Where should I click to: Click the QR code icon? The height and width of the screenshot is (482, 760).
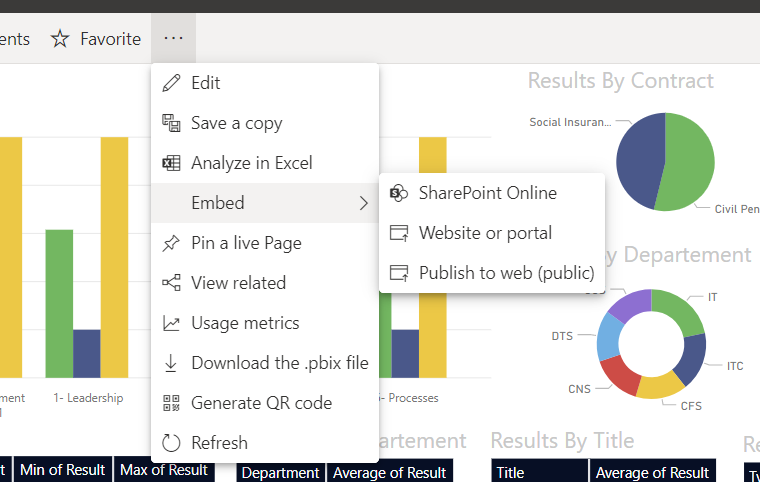pyautogui.click(x=171, y=403)
